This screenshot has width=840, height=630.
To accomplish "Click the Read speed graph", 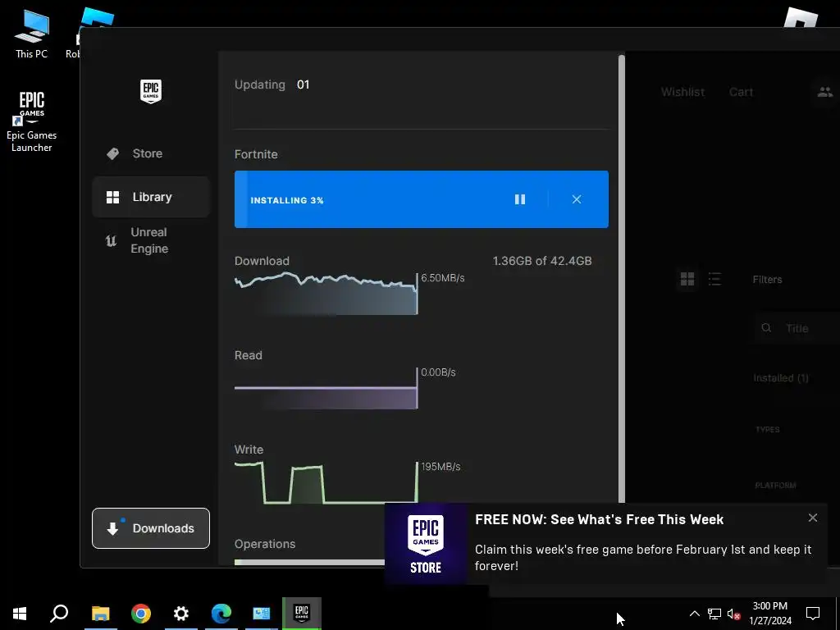I will 326,389.
